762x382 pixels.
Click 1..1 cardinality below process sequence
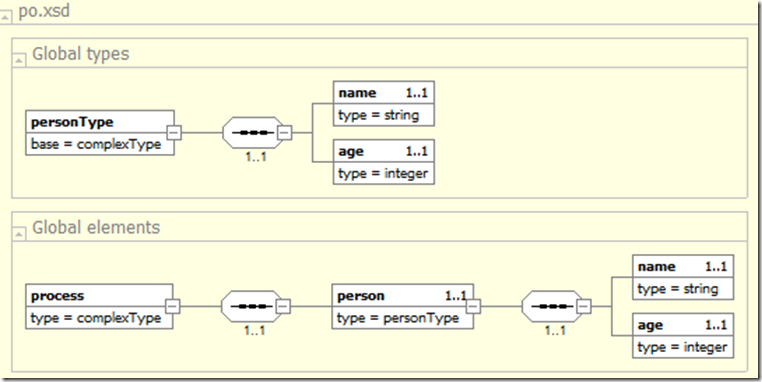pos(255,330)
